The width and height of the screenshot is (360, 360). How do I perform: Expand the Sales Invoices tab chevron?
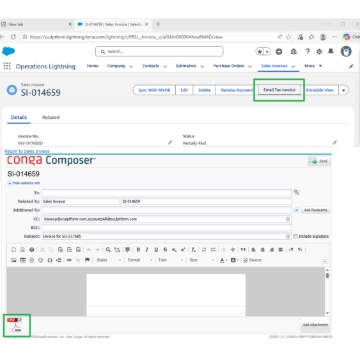pos(293,66)
